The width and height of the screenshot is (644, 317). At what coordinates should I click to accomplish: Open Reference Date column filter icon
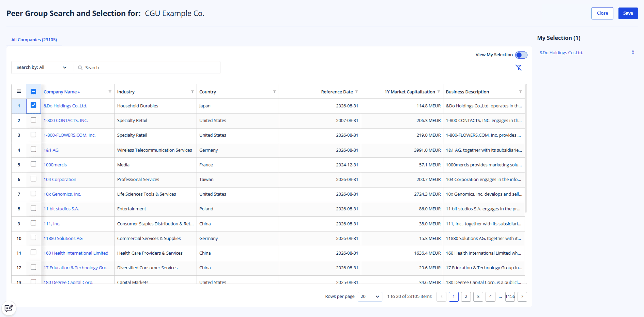click(x=356, y=92)
